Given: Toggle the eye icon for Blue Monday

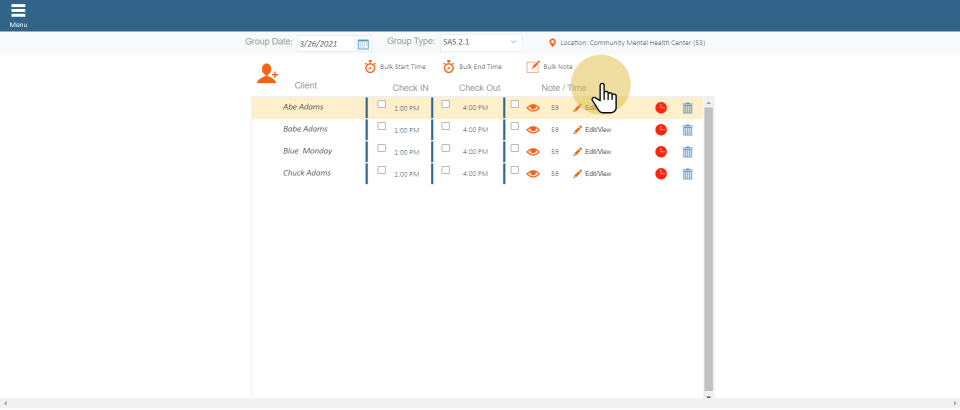Looking at the screenshot, I should [x=533, y=152].
